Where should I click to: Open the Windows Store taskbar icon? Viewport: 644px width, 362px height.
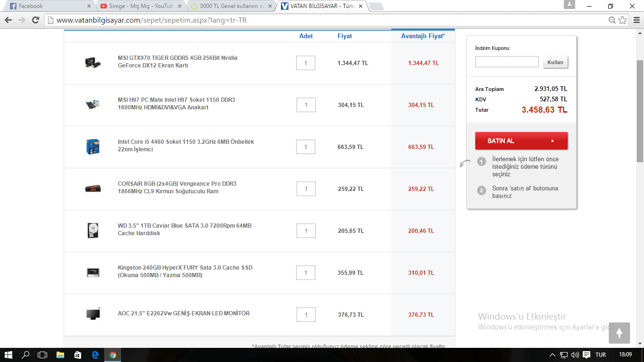click(x=78, y=355)
